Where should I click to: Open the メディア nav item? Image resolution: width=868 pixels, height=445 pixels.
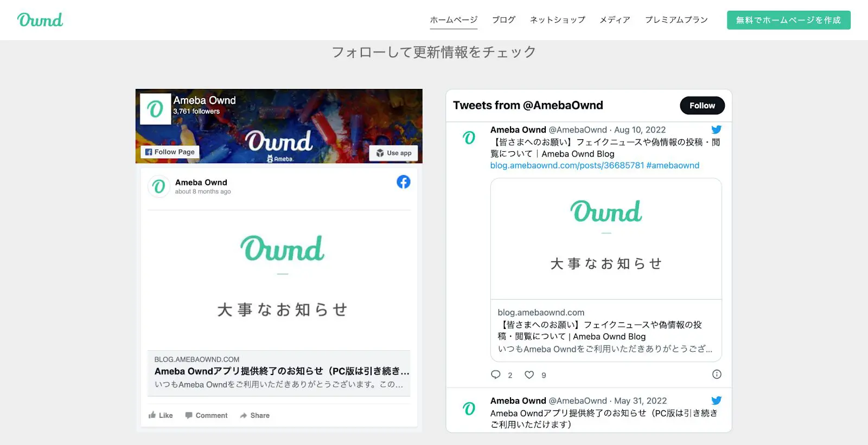pos(615,20)
